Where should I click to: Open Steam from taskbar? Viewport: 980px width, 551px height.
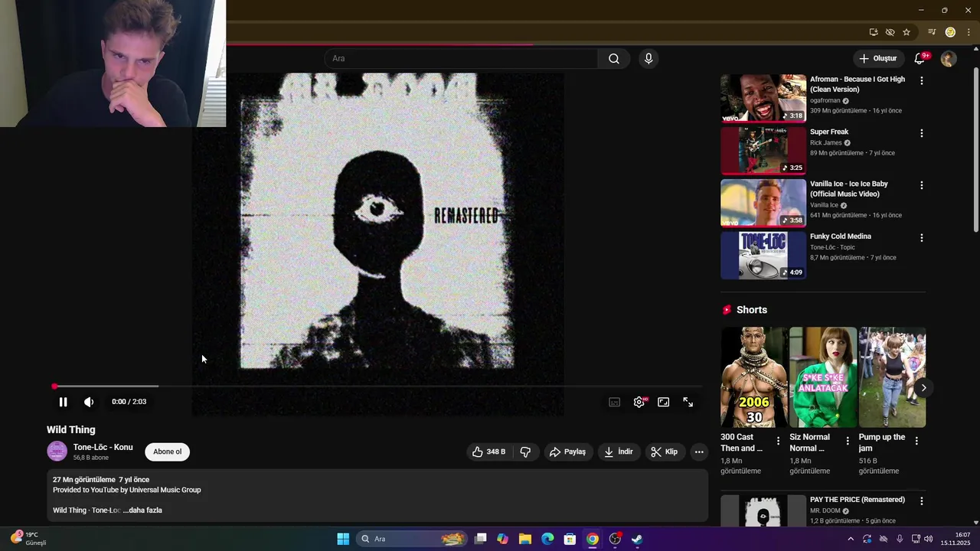[x=637, y=539]
